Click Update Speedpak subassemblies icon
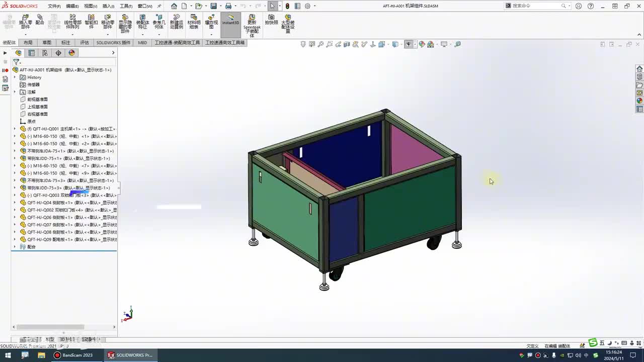 pos(252,25)
